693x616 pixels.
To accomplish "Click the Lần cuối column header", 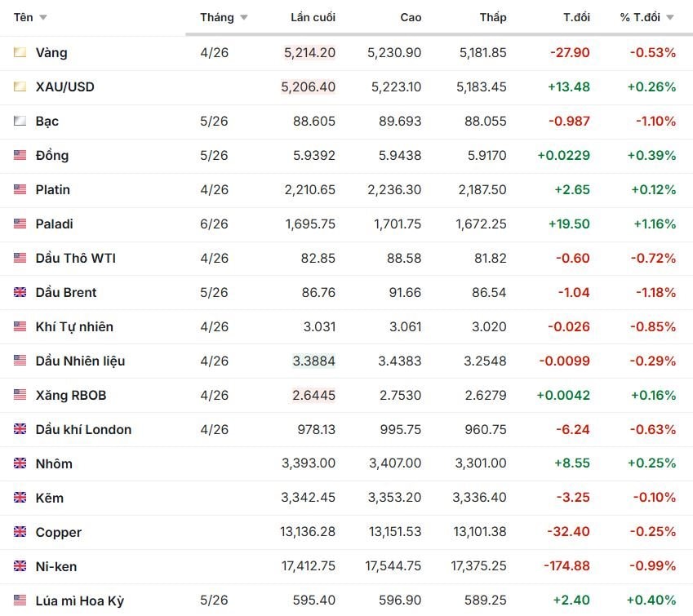I will tap(313, 18).
